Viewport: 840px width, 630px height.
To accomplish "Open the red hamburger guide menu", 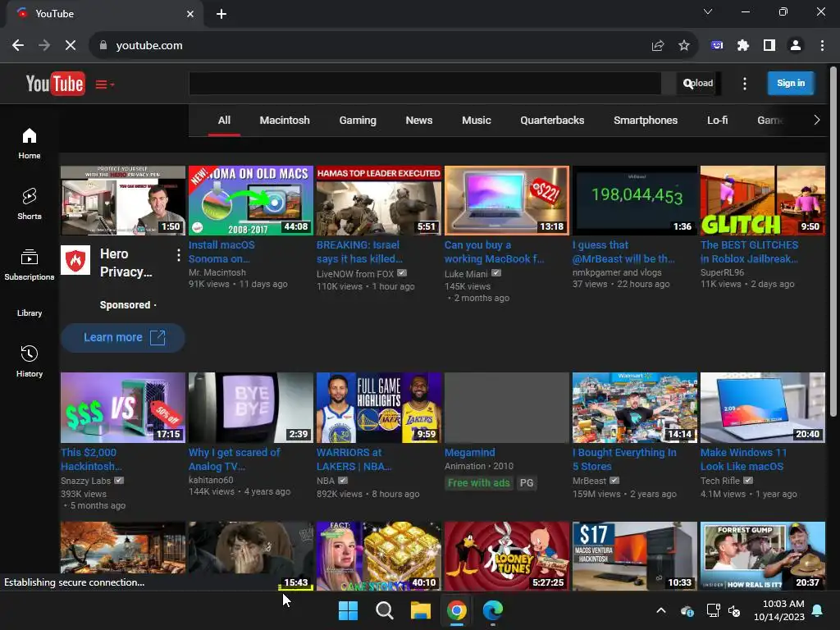I will click(x=104, y=84).
